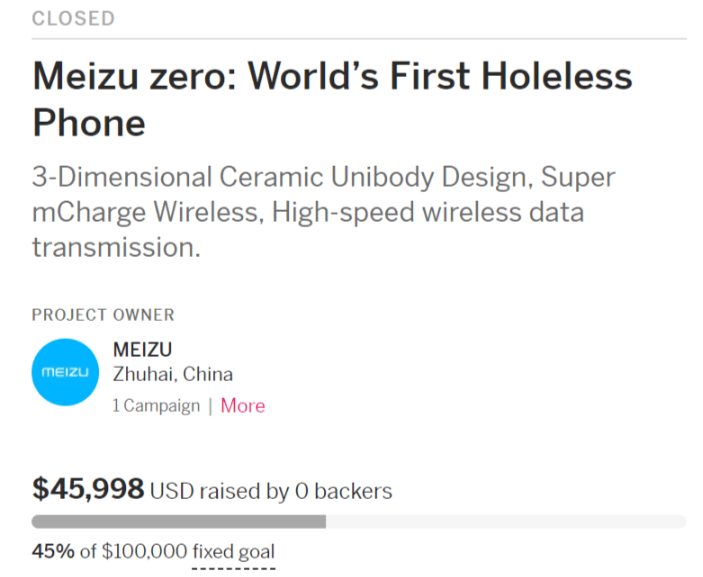Click the $45,998 raised amount
The width and height of the screenshot is (703, 577).
click(88, 489)
